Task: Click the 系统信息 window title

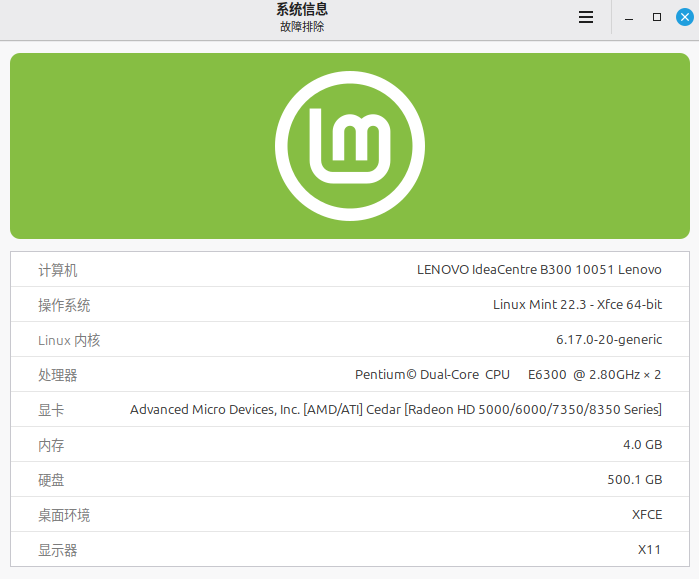Action: tap(302, 9)
